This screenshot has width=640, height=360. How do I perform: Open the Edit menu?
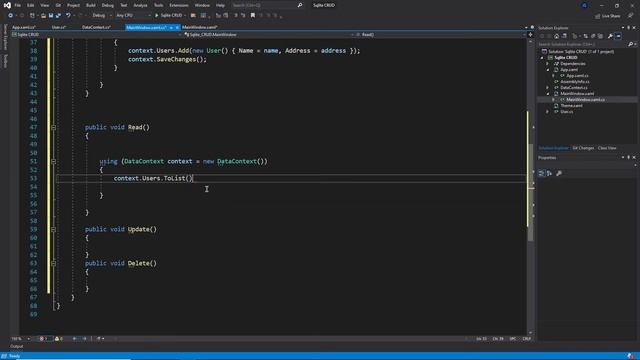tap(31, 5)
